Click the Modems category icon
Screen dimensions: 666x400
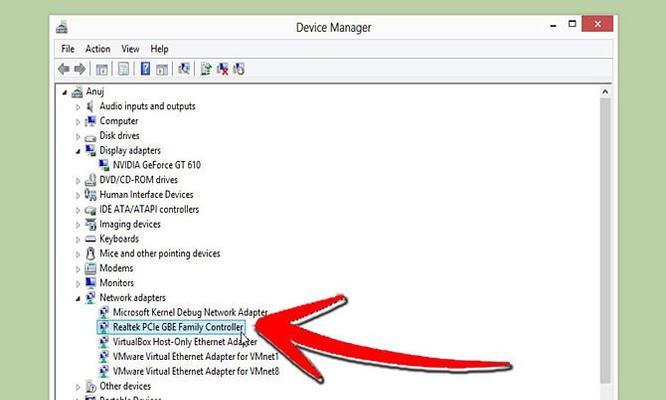[90, 268]
